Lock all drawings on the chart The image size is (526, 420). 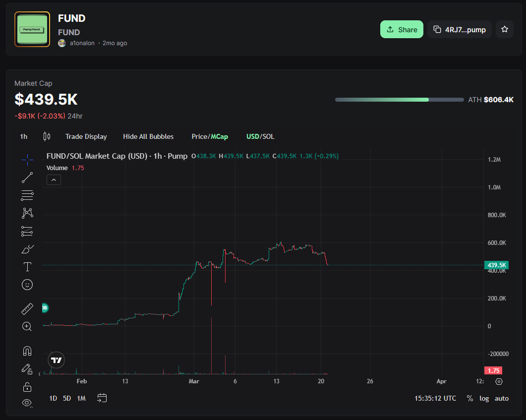(27, 387)
